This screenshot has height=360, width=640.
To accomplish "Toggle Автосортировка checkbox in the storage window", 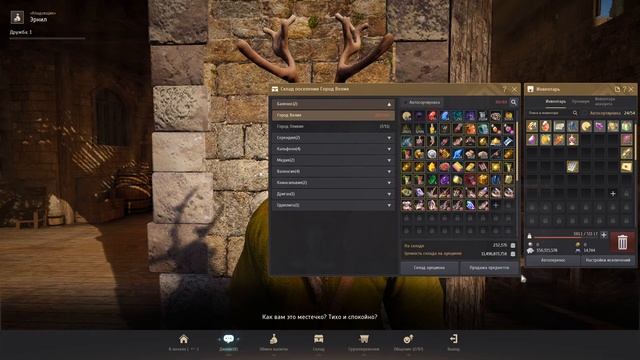I will pos(405,102).
